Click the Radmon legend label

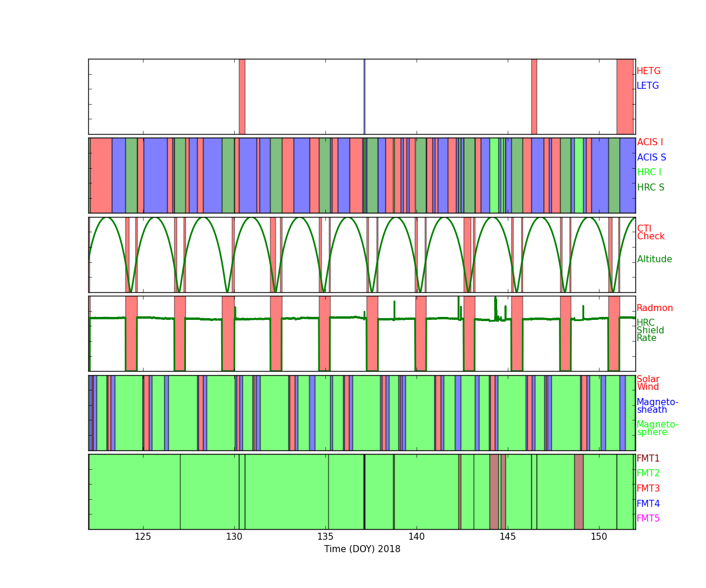(x=654, y=308)
